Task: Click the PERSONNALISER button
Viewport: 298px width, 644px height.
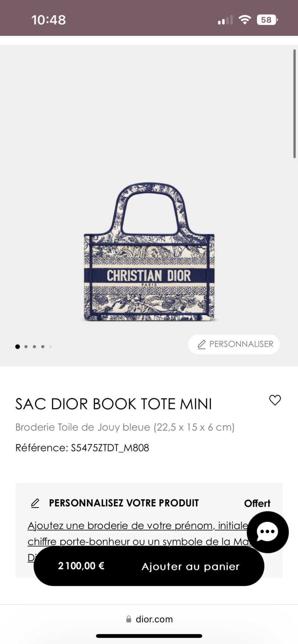Action: pos(234,344)
